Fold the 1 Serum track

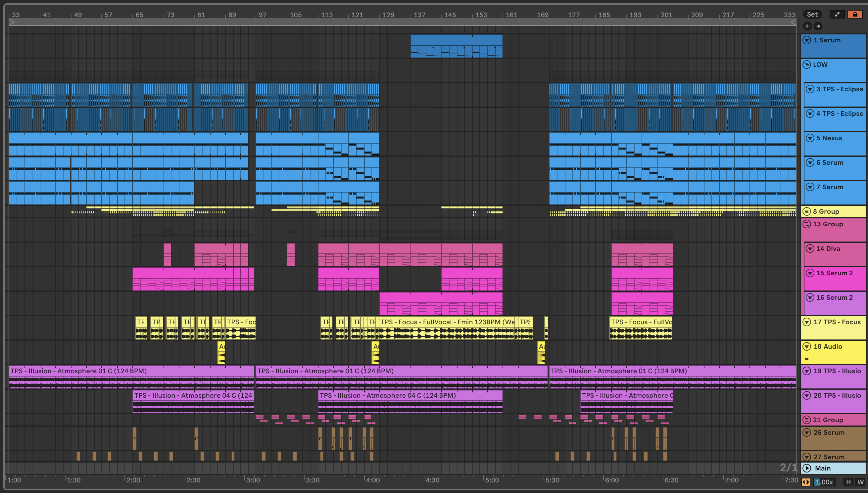coord(807,40)
